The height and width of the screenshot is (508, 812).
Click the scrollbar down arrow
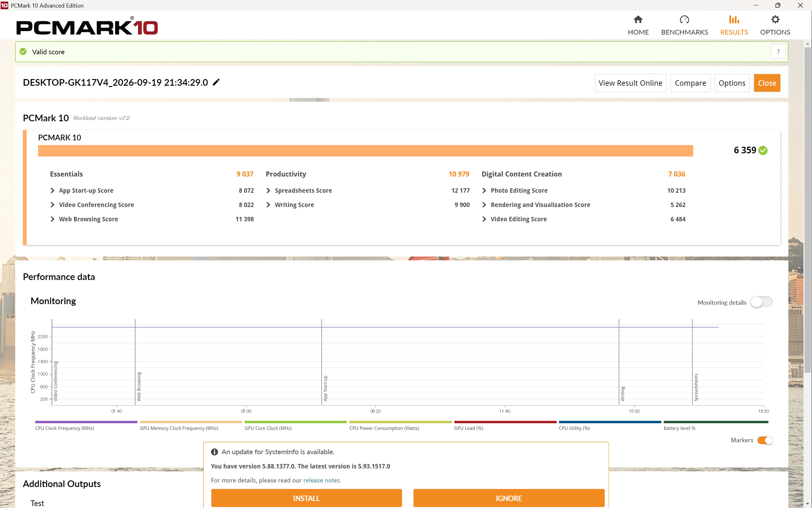(x=808, y=504)
